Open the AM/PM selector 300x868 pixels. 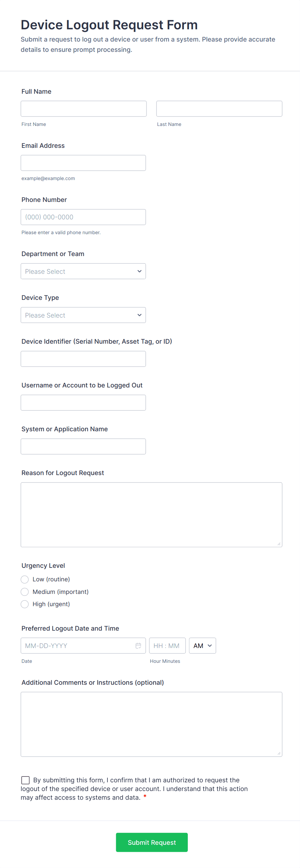click(202, 645)
